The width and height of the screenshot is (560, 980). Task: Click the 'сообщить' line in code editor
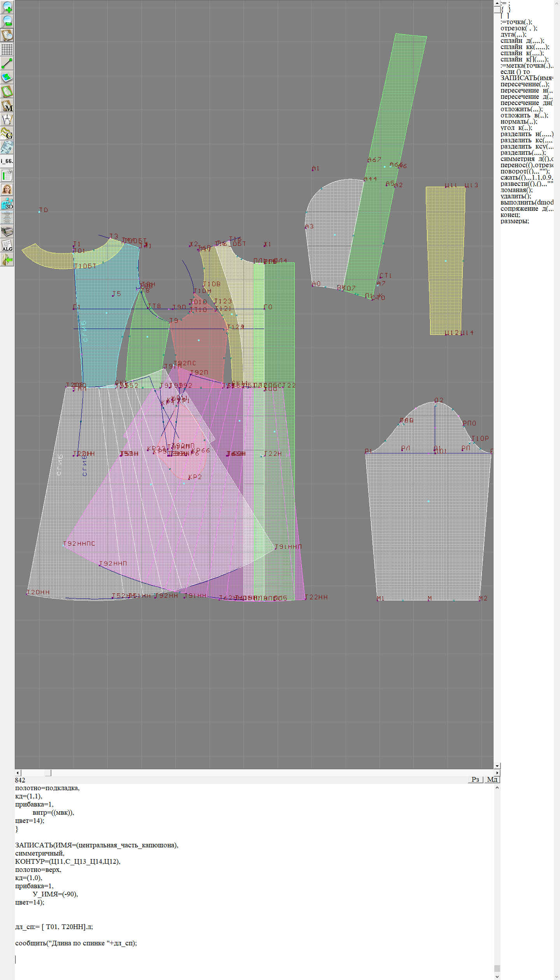pos(76,943)
